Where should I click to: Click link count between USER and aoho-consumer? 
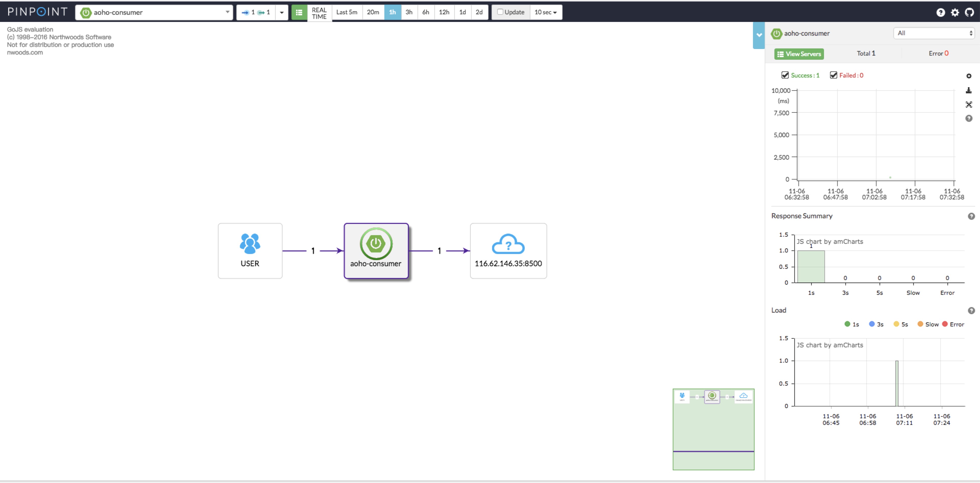pos(313,251)
